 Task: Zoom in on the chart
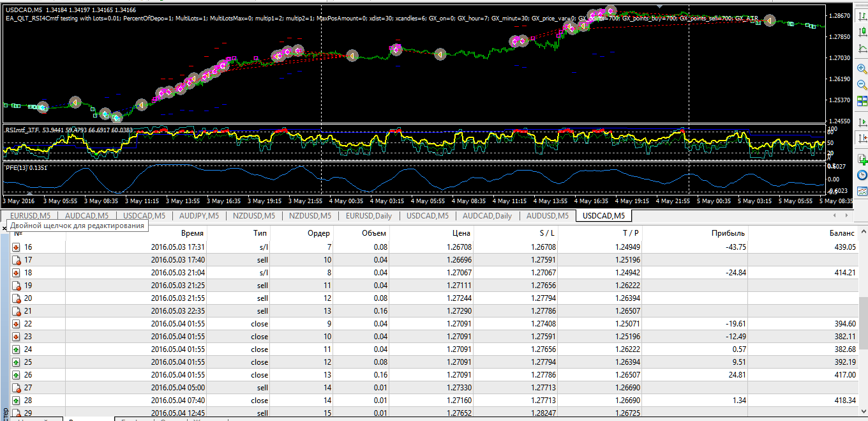[x=862, y=69]
